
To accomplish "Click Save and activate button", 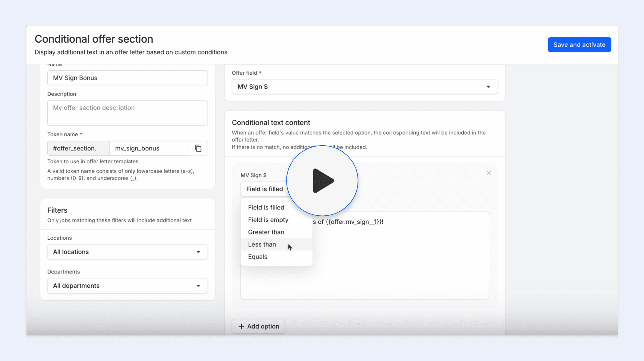I will [x=579, y=45].
